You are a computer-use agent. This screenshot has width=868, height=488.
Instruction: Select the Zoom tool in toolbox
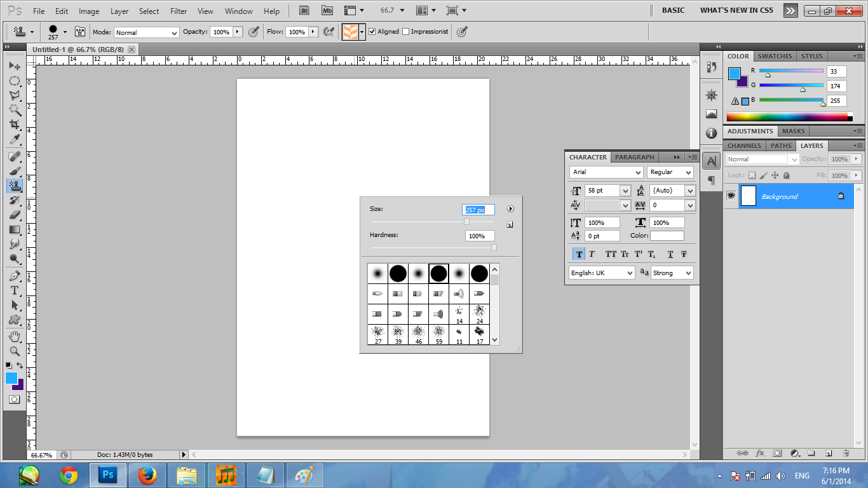tap(14, 351)
